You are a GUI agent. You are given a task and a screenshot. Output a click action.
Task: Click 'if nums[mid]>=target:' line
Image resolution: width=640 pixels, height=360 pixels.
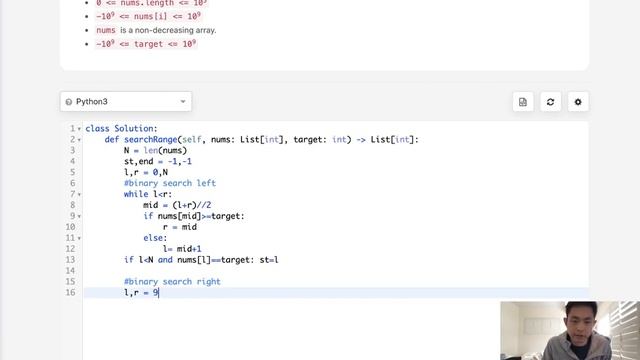point(194,216)
